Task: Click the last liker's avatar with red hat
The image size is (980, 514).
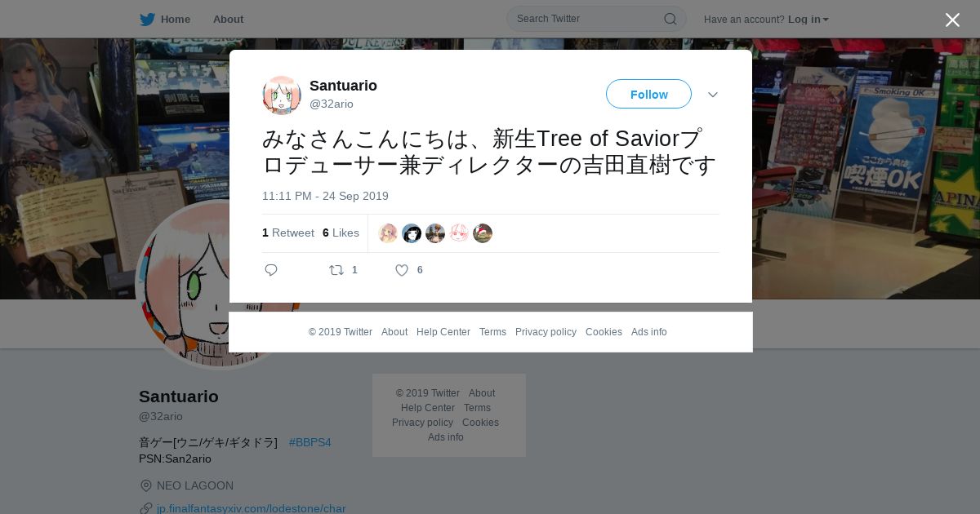Action: point(483,233)
